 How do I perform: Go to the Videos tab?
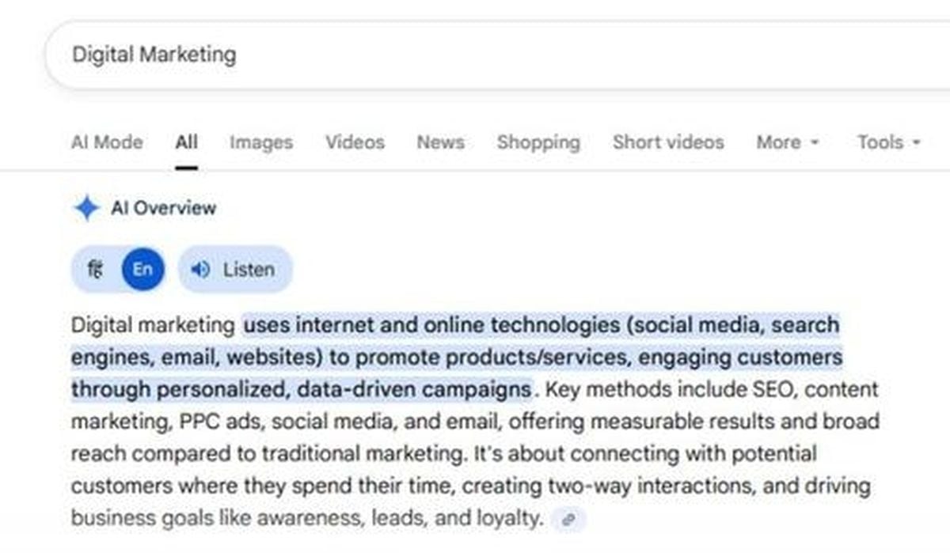355,142
